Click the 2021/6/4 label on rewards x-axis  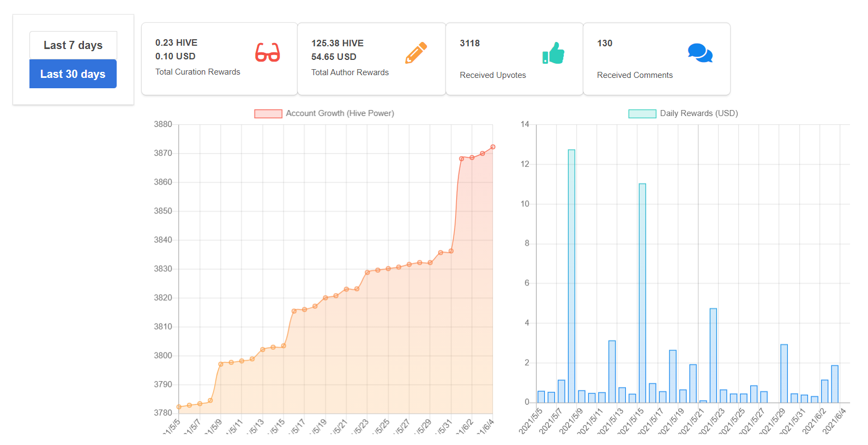834,420
